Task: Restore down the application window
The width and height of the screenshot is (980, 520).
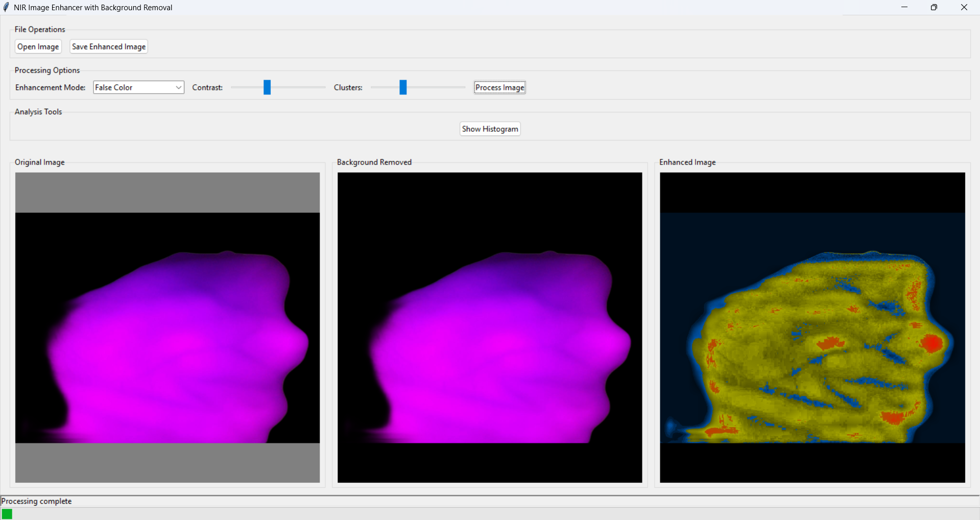Action: tap(934, 7)
